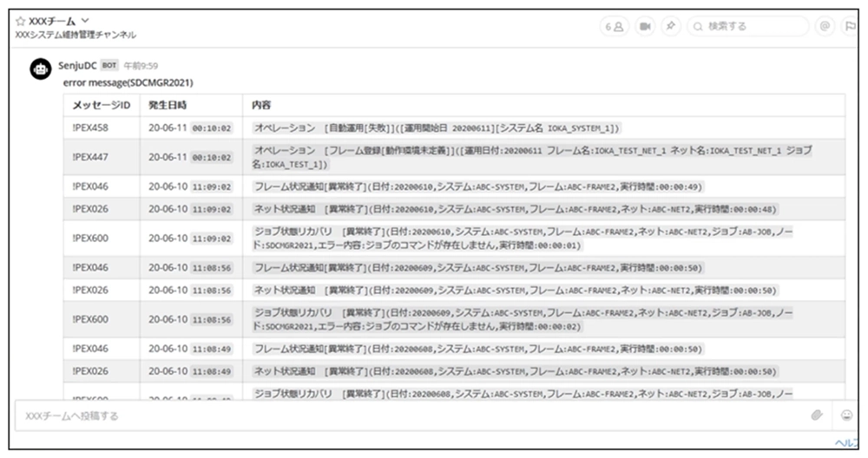Click message ID !PEX458

click(90, 128)
